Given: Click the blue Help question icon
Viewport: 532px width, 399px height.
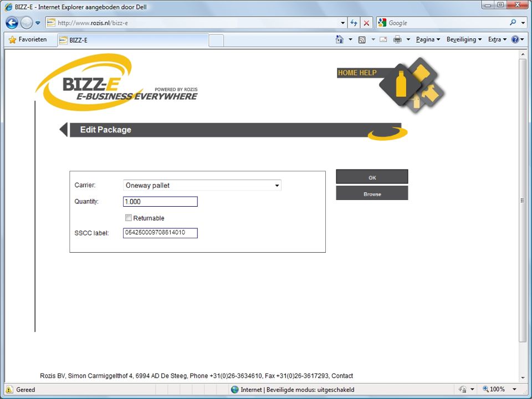Looking at the screenshot, I should tap(515, 40).
